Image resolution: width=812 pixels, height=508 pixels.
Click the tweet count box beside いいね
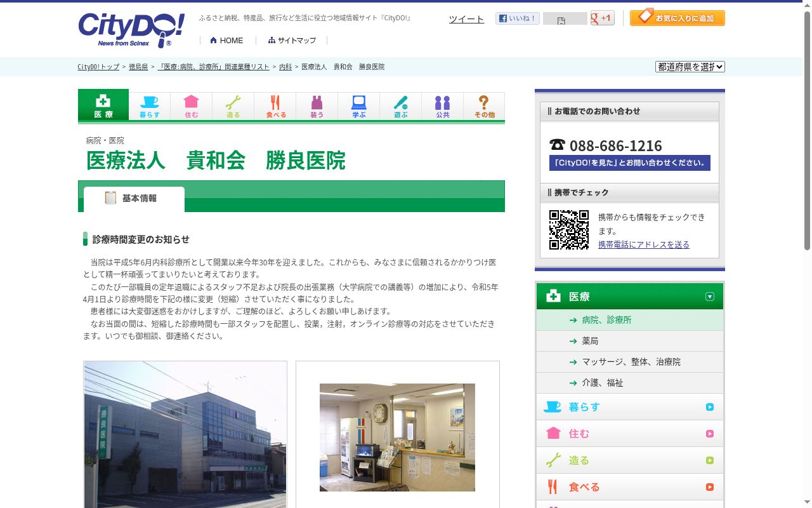[x=565, y=18]
